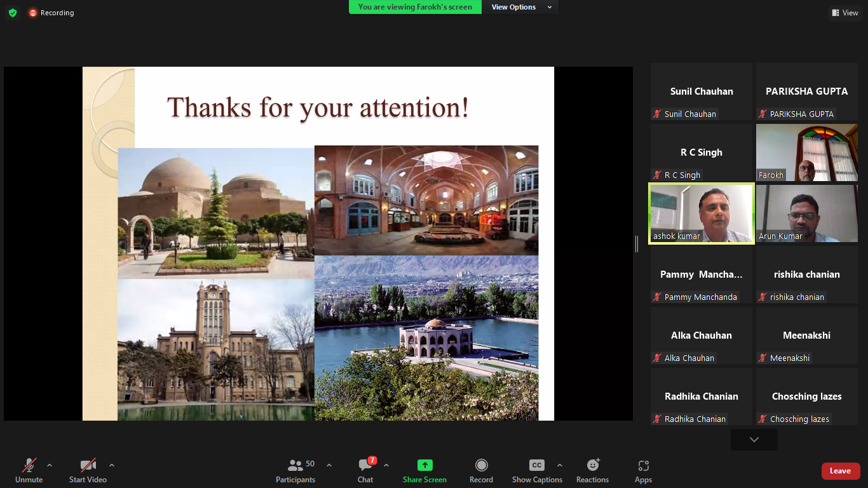This screenshot has height=488, width=868.
Task: Click the Show Captions CC icon
Action: pos(536,465)
